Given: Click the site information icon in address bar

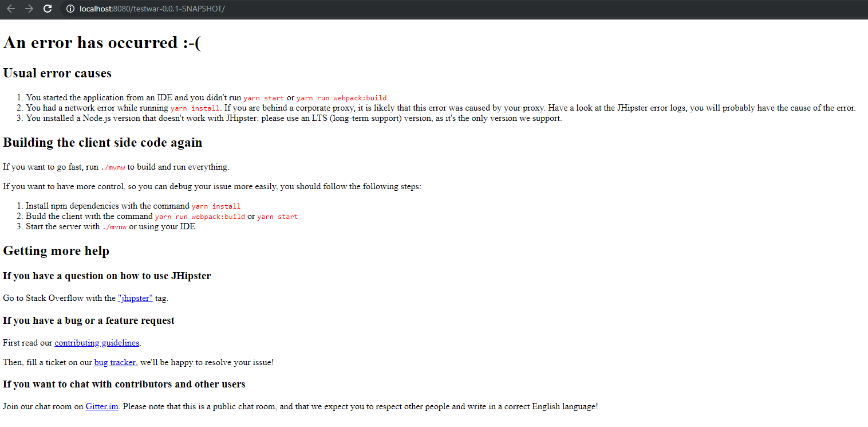Looking at the screenshot, I should pos(70,9).
